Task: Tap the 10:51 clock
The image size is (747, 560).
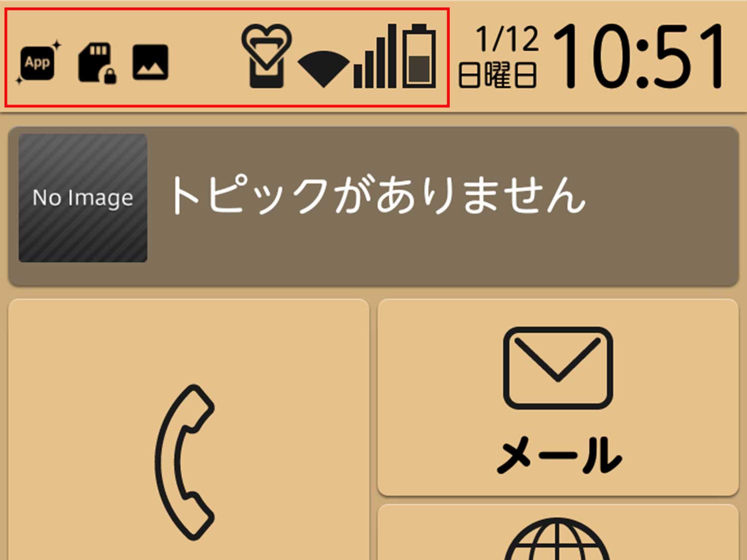Action: coord(638,56)
